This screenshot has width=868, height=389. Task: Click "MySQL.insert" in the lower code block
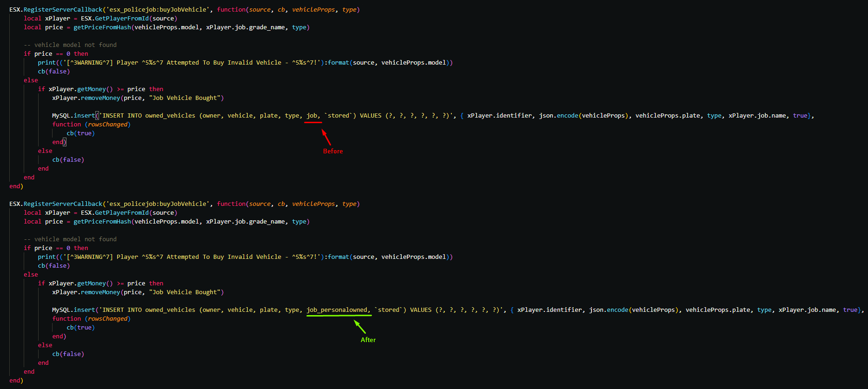pos(73,310)
